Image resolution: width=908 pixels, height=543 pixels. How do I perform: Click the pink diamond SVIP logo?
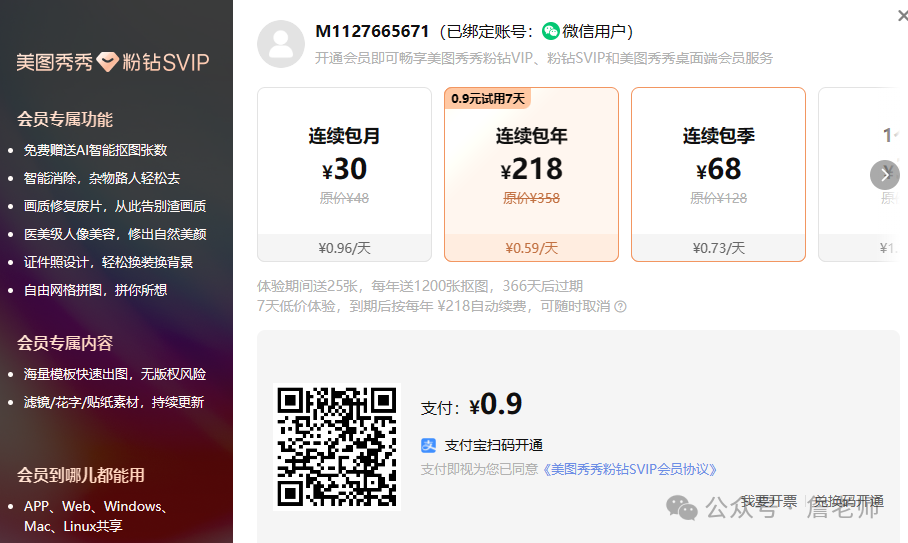pyautogui.click(x=108, y=61)
